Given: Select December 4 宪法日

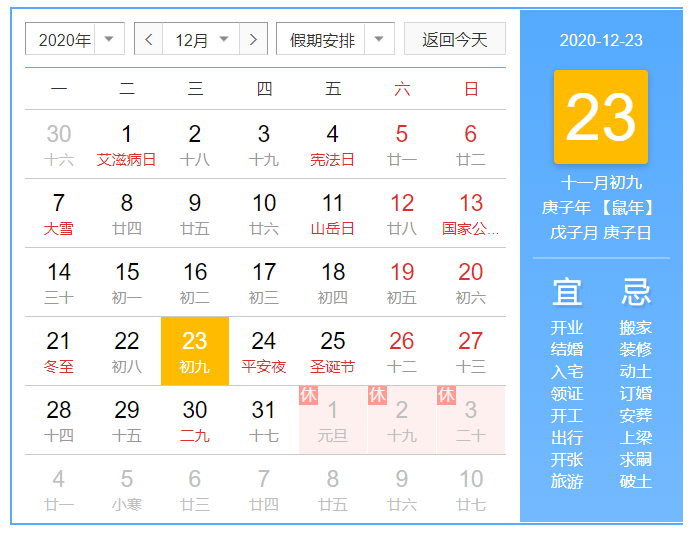Looking at the screenshot, I should [333, 144].
